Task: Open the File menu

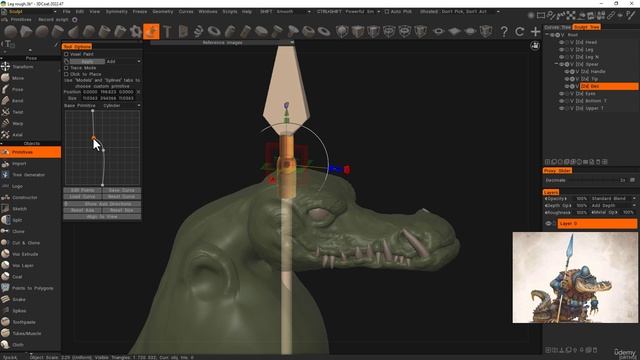Action: point(67,11)
